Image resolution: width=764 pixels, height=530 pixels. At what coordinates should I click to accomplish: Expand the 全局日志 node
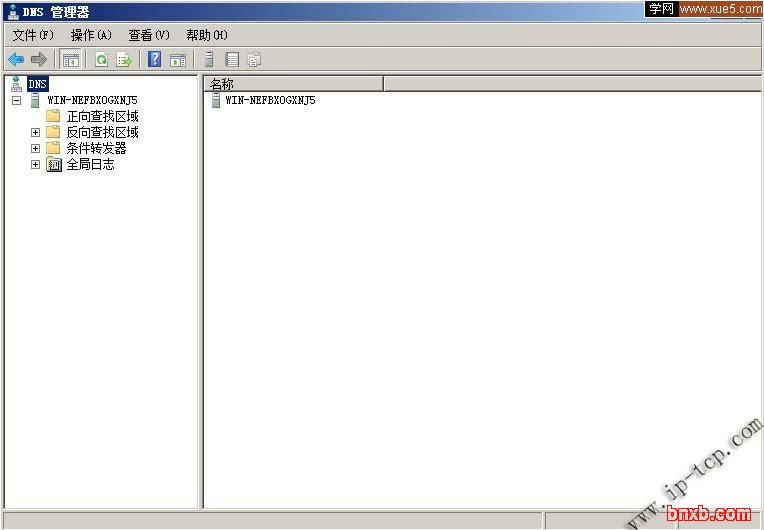[35, 164]
